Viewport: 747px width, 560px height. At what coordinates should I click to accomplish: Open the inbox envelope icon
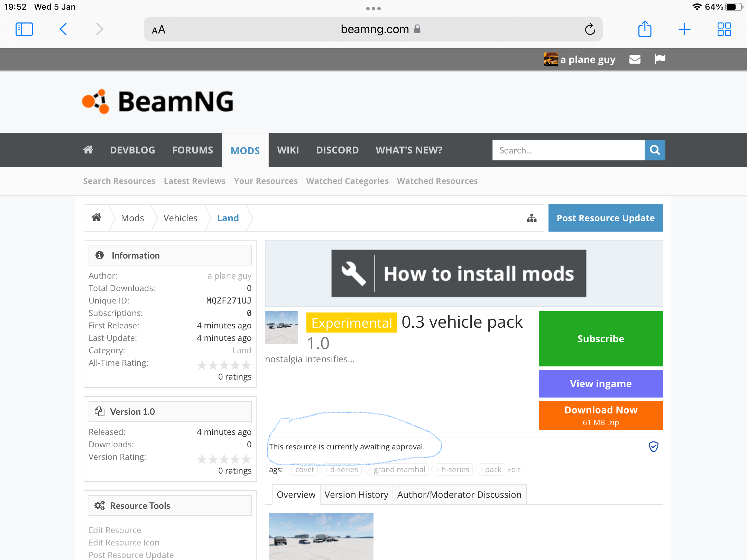635,59
